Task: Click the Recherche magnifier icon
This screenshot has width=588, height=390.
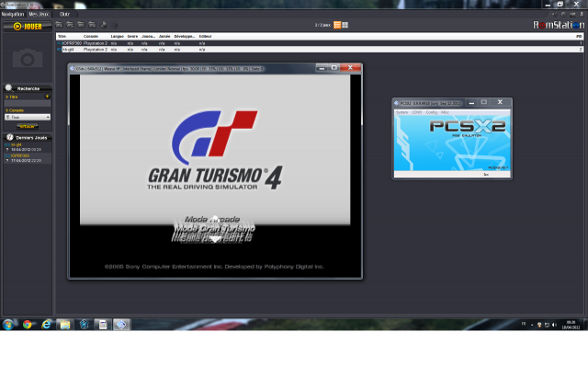Action: (x=8, y=87)
